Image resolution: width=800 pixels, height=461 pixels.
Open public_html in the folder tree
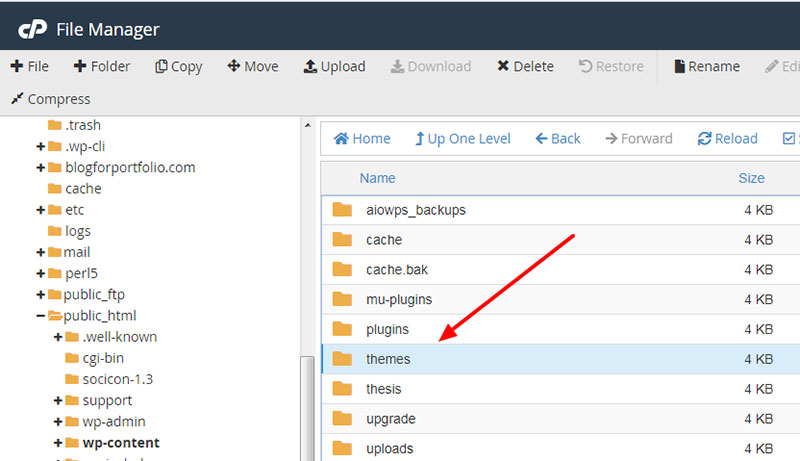[x=99, y=316]
